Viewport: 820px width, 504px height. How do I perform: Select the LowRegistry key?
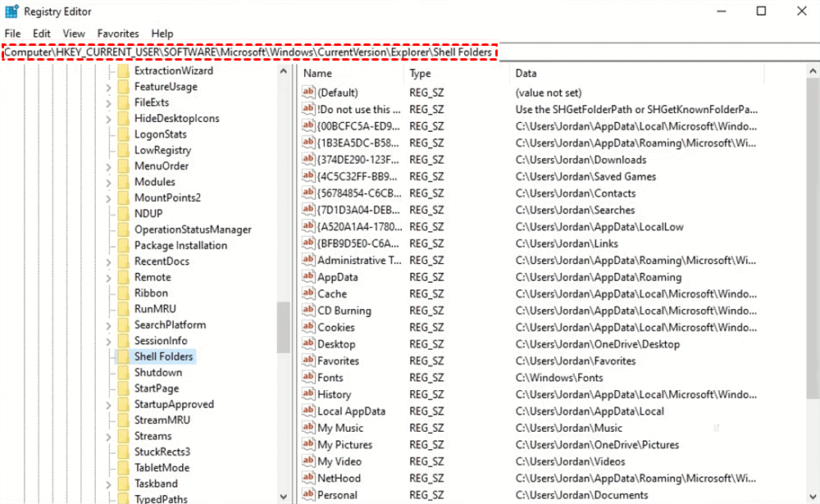tap(162, 150)
